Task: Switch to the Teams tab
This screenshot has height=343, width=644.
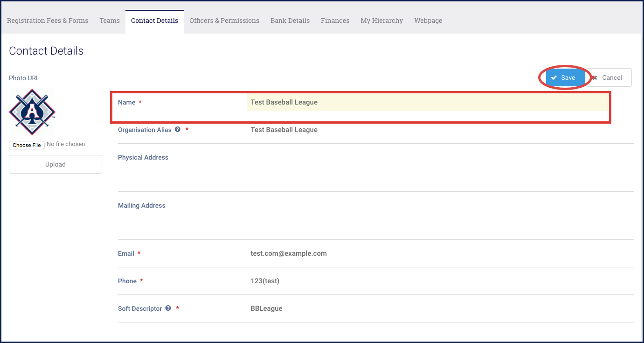Action: coord(110,21)
